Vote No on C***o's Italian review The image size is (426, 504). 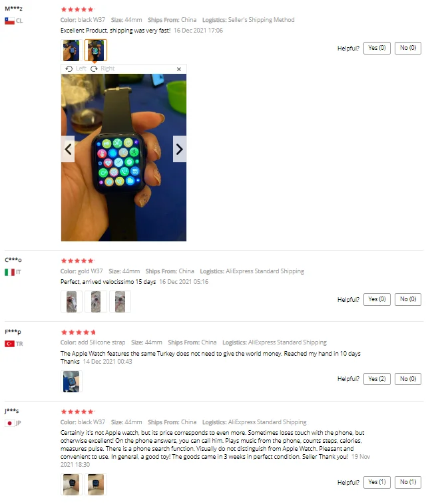407,299
